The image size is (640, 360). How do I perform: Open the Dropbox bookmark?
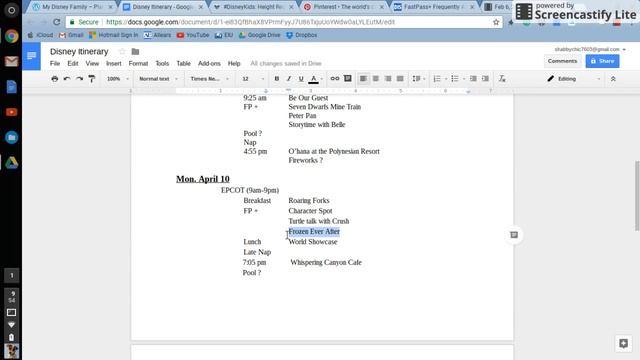click(x=301, y=35)
